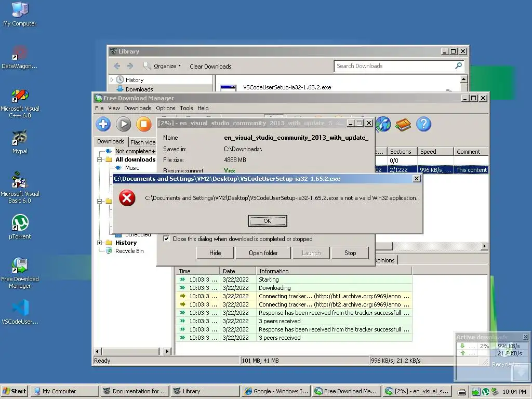Screen dimensions: 532x399
Task: Open the Help menu
Action: coord(203,108)
